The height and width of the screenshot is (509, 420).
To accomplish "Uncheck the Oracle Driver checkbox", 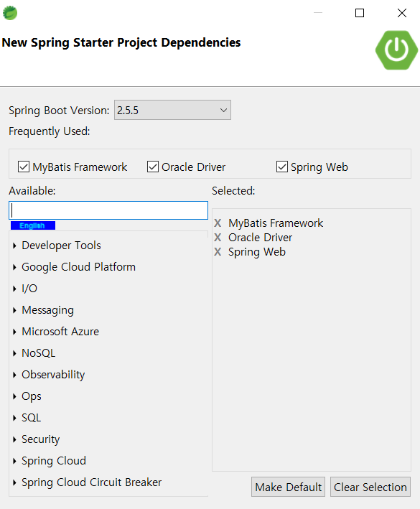I will click(x=152, y=167).
